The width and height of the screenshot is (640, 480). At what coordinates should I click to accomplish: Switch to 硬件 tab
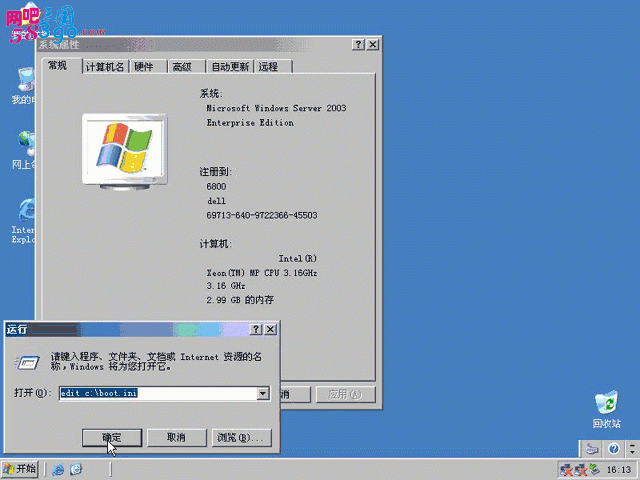(148, 67)
